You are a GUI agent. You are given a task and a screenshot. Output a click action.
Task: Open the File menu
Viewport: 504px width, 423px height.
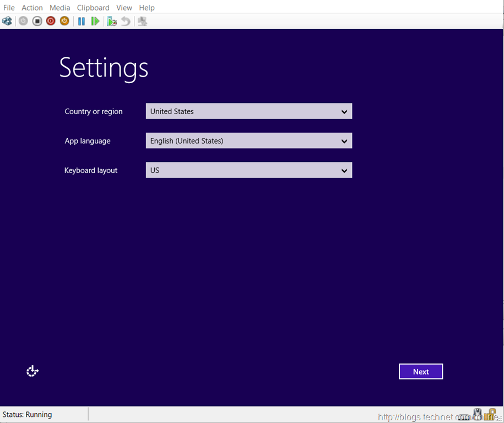9,8
